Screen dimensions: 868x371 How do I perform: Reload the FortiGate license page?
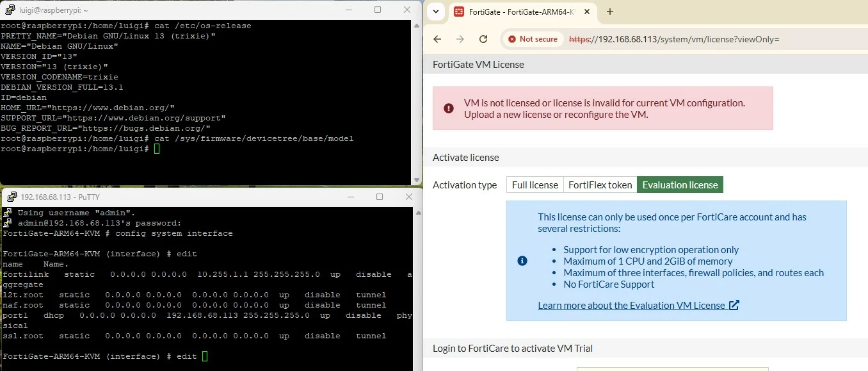(483, 39)
